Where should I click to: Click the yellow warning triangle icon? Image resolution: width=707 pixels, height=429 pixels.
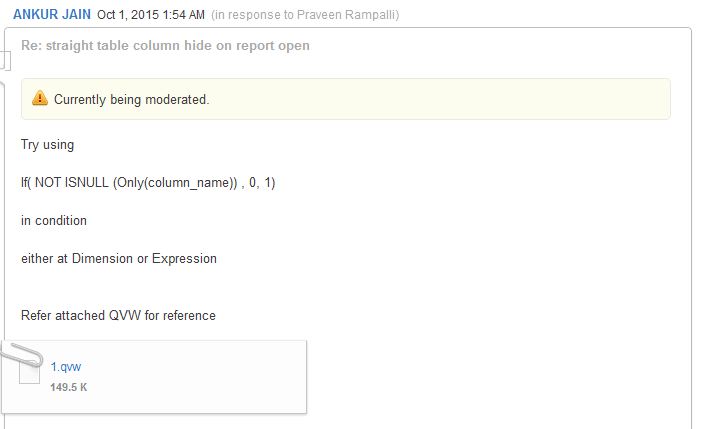pyautogui.click(x=39, y=99)
